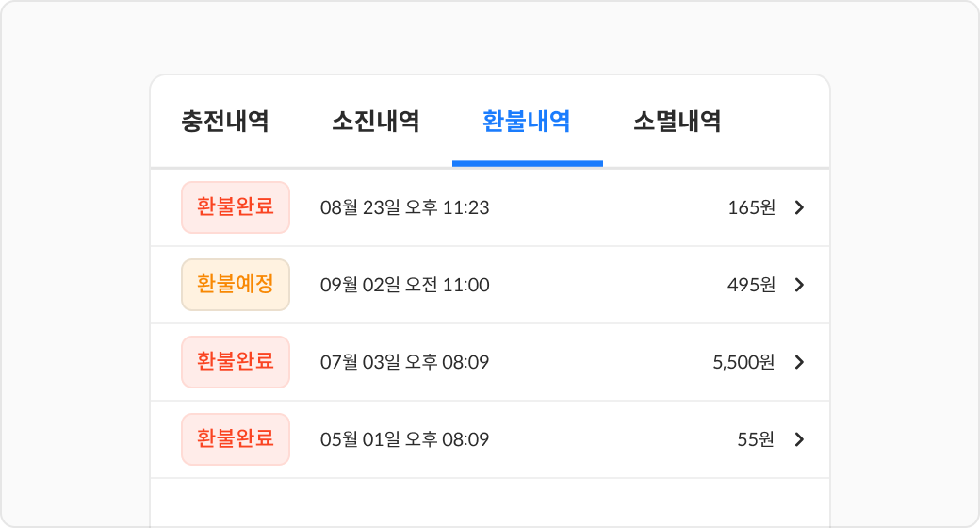
Task: Click the 165원 amount
Action: (x=751, y=207)
